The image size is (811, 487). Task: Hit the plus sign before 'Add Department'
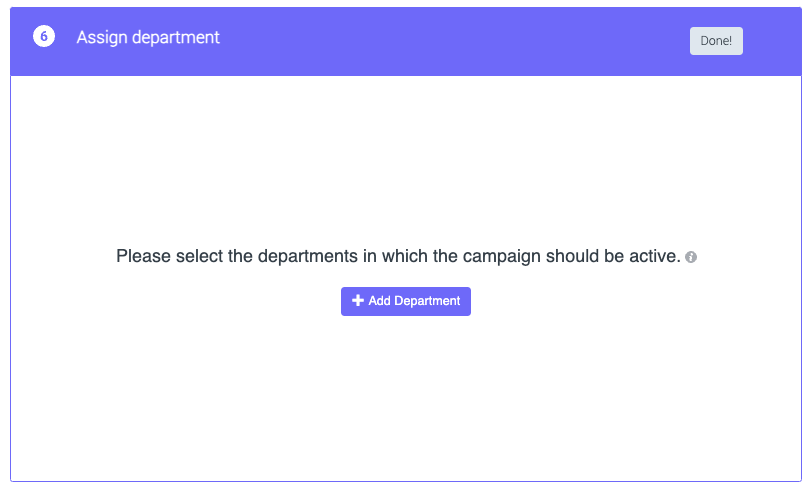[357, 301]
